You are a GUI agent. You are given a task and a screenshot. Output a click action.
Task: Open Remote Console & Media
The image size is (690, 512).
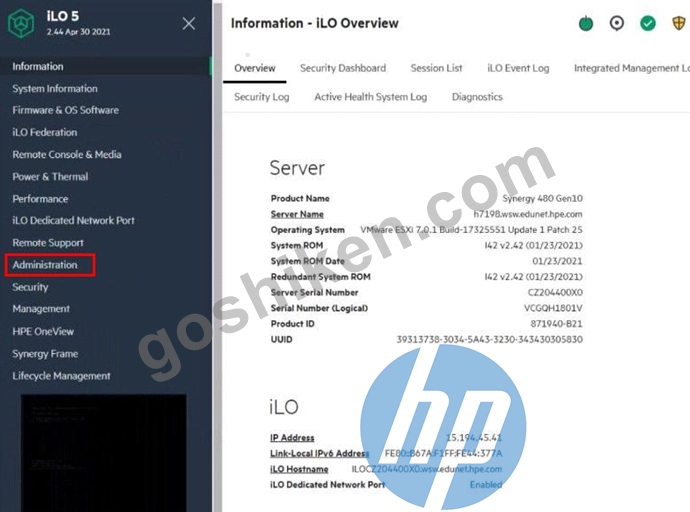(x=67, y=154)
